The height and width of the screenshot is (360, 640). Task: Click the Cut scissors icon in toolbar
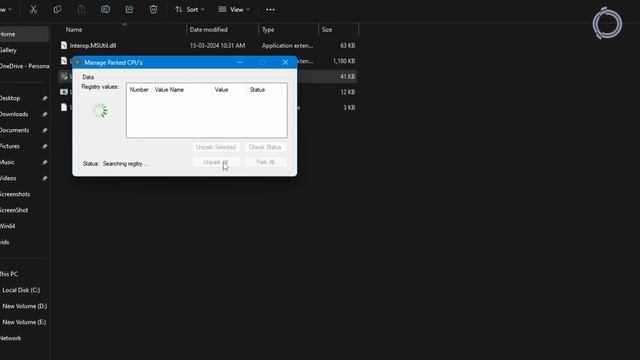tap(33, 9)
